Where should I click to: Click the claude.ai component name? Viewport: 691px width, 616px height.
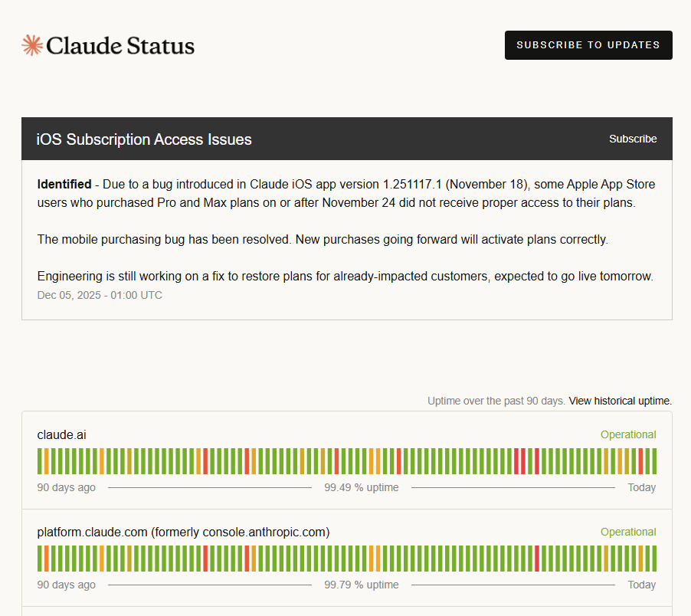(61, 434)
